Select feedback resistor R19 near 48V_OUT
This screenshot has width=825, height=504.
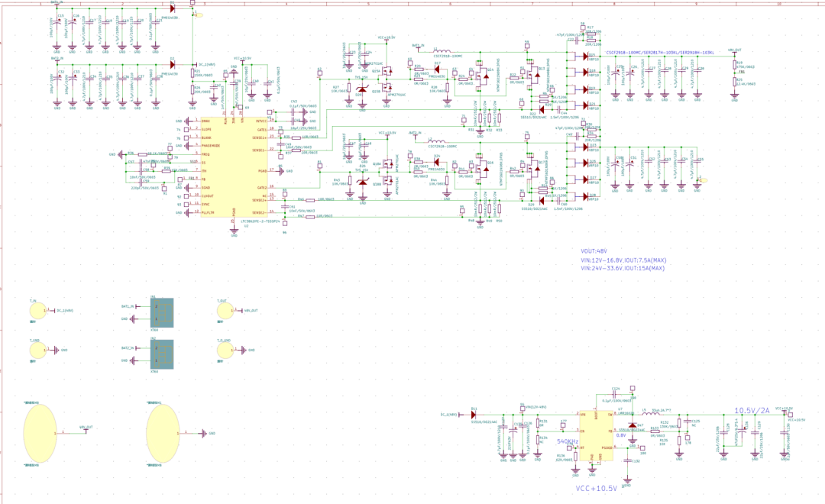tap(735, 64)
